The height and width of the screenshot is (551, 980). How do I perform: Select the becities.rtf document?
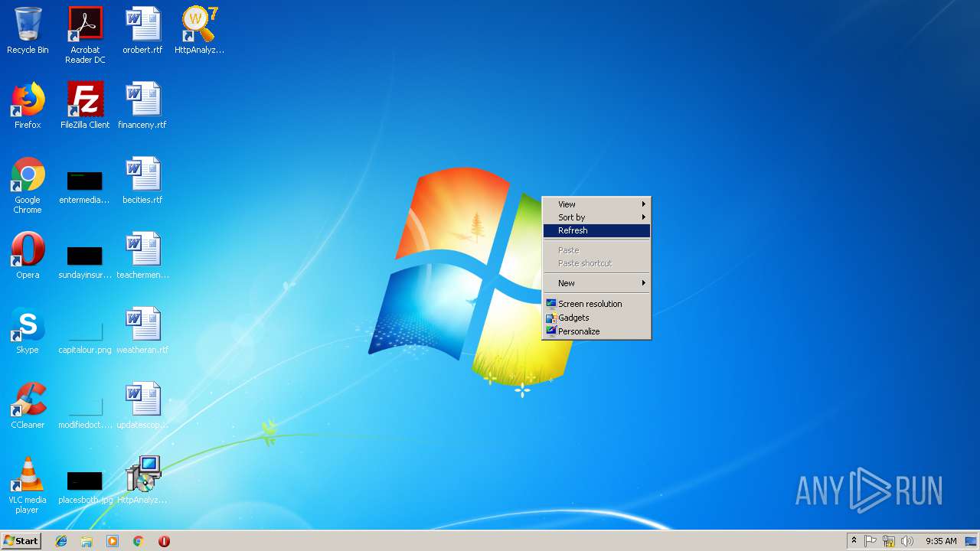click(142, 181)
